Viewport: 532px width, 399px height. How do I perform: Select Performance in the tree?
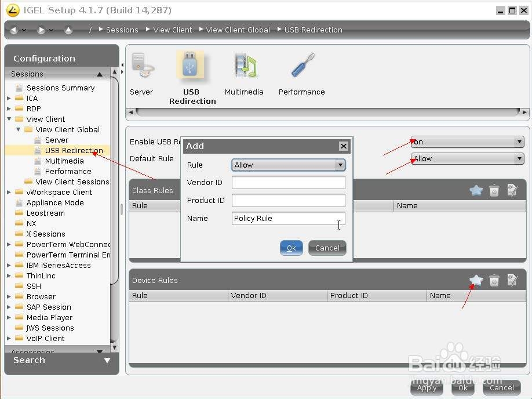(x=68, y=172)
